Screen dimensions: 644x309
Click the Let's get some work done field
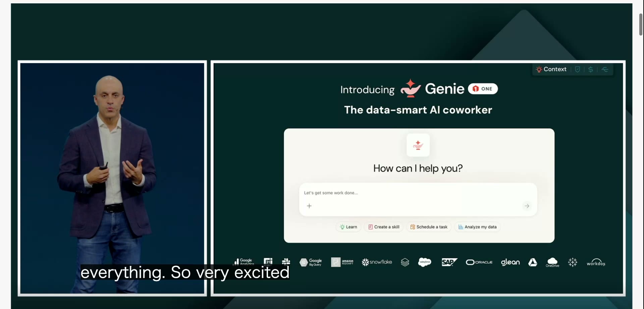pos(418,200)
